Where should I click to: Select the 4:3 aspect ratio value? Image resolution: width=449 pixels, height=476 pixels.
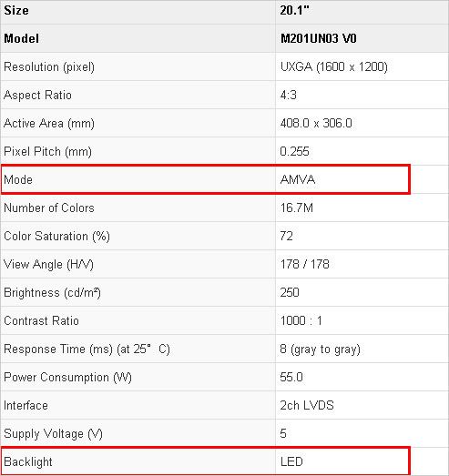tap(289, 95)
